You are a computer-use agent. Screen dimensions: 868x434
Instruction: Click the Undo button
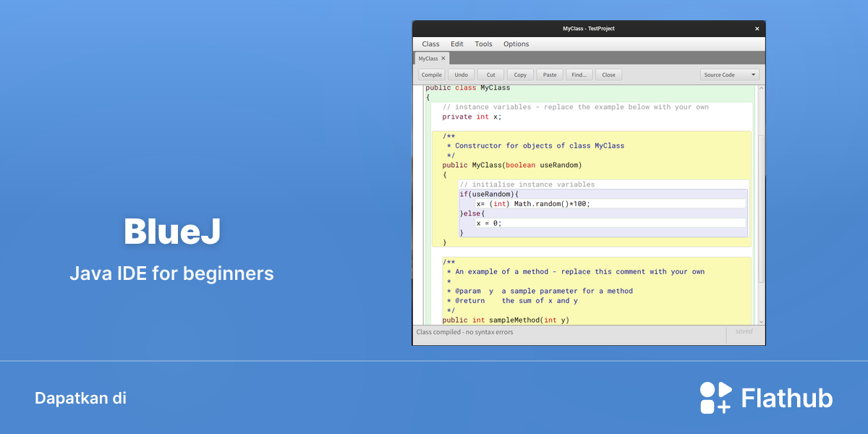pos(461,75)
